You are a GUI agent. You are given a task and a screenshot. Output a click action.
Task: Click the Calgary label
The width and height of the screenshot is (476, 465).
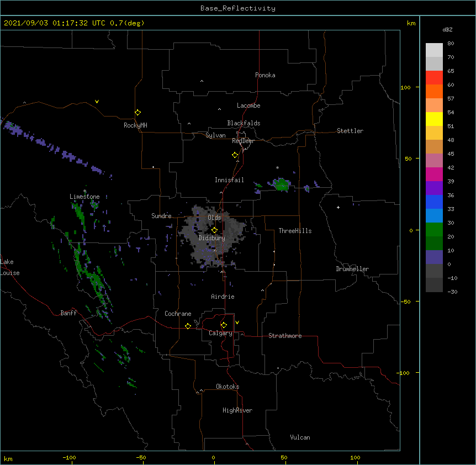[x=220, y=333]
